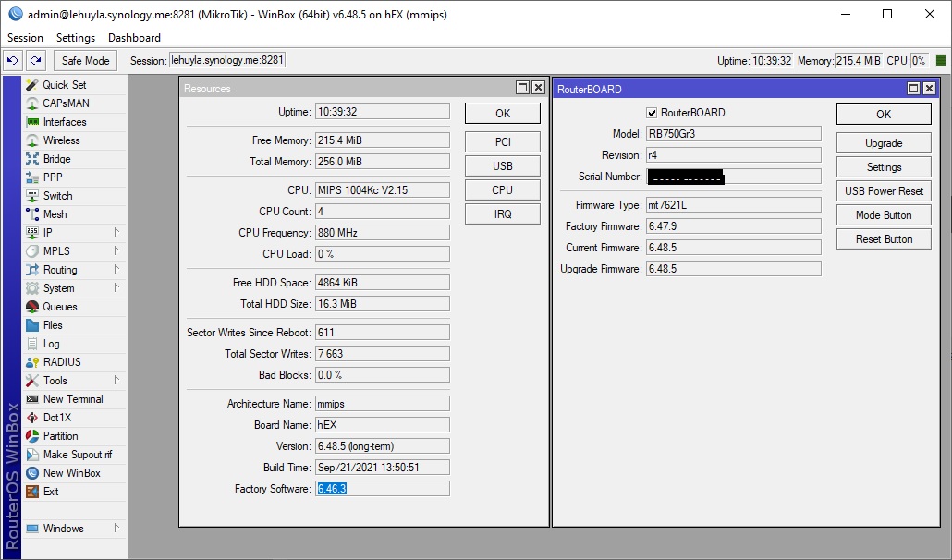Image resolution: width=952 pixels, height=560 pixels.
Task: Open the Log viewer
Action: pyautogui.click(x=49, y=343)
